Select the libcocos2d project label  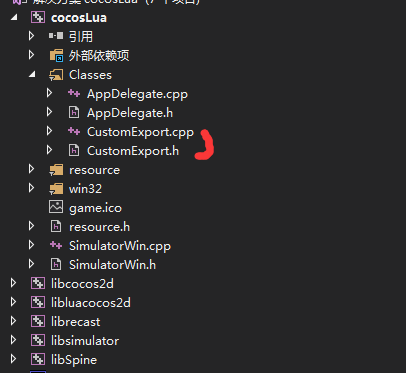[82, 284]
